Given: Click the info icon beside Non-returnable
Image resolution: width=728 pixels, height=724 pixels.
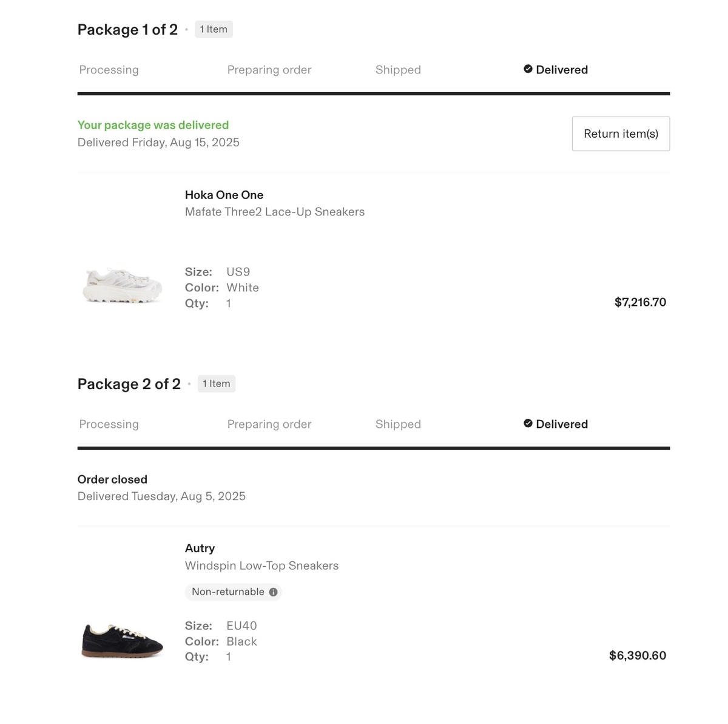Looking at the screenshot, I should click(274, 592).
